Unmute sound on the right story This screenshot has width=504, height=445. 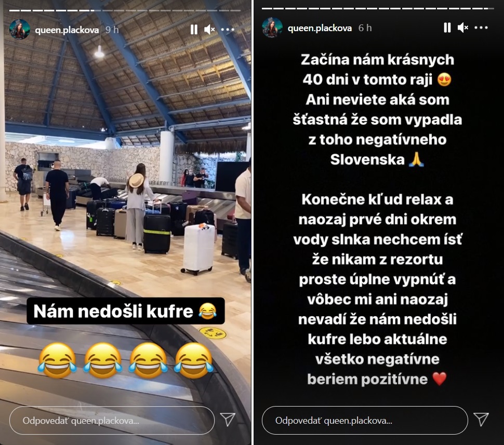click(463, 28)
